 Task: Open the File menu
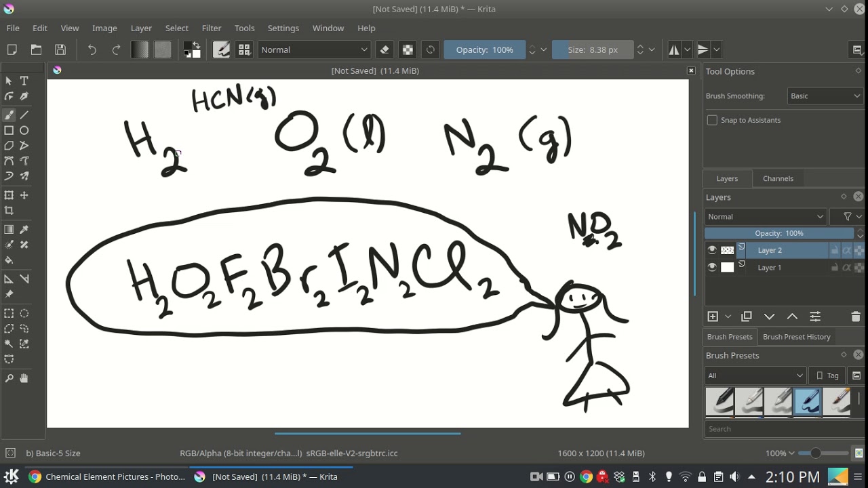pos(13,28)
